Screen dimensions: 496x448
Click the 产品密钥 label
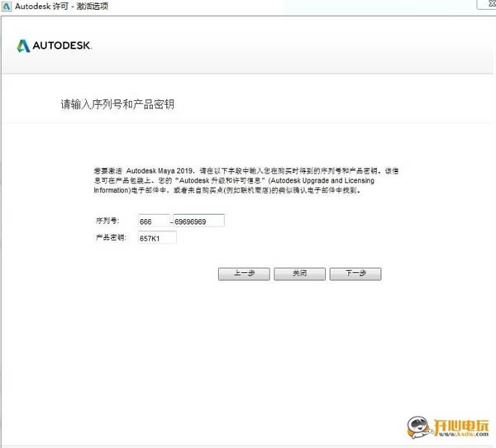(x=111, y=237)
